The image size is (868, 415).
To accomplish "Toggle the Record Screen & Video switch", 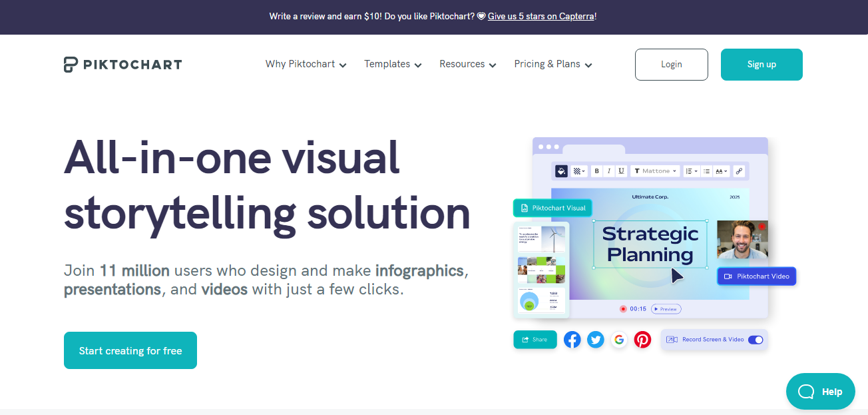I will [756, 340].
